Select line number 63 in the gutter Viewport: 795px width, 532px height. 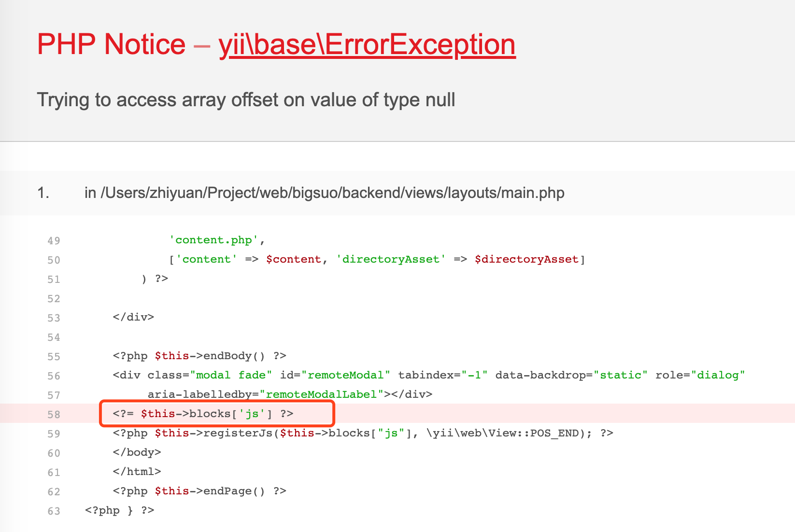[53, 511]
